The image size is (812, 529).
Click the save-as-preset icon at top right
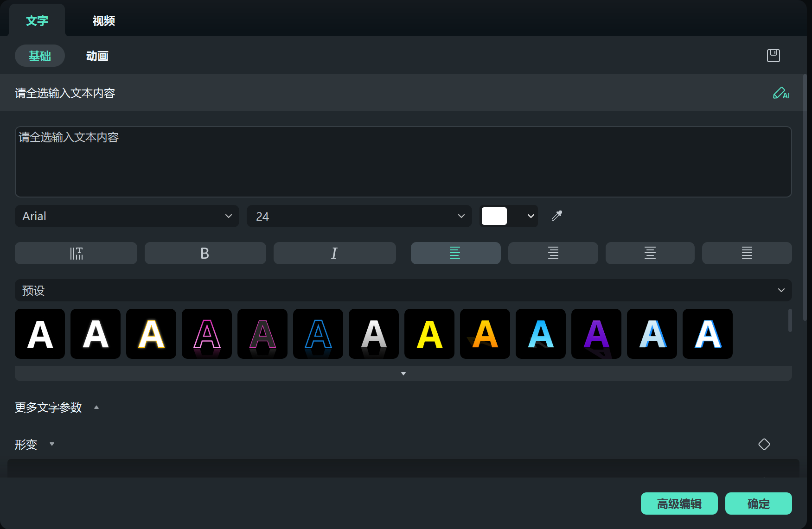[773, 56]
